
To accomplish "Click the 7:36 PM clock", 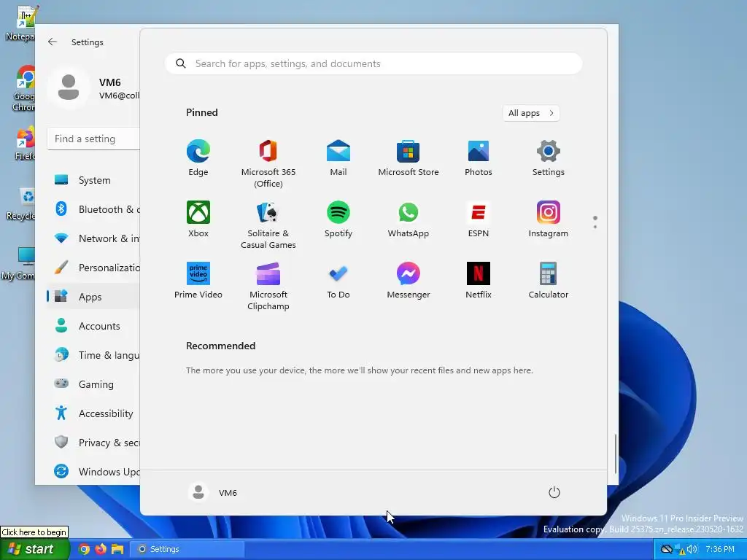I will (x=720, y=549).
